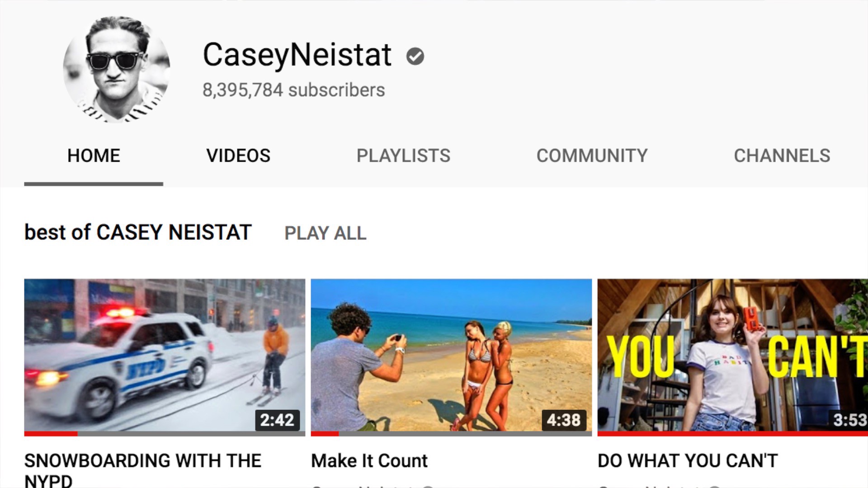
Task: Switch to the VIDEOS tab
Action: 238,156
